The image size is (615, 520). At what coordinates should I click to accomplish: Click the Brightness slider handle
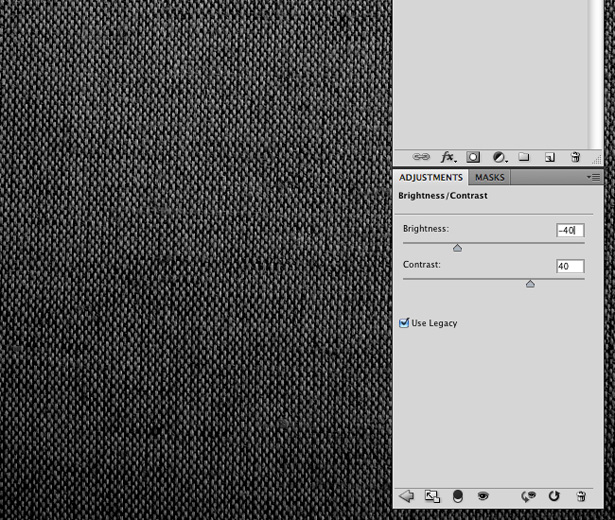click(457, 248)
